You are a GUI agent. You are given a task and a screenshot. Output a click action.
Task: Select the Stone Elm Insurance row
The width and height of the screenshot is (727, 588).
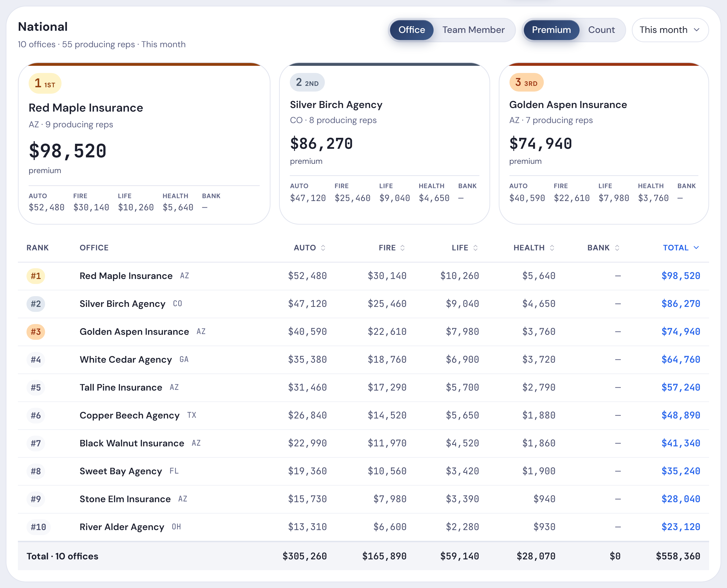pyautogui.click(x=363, y=499)
